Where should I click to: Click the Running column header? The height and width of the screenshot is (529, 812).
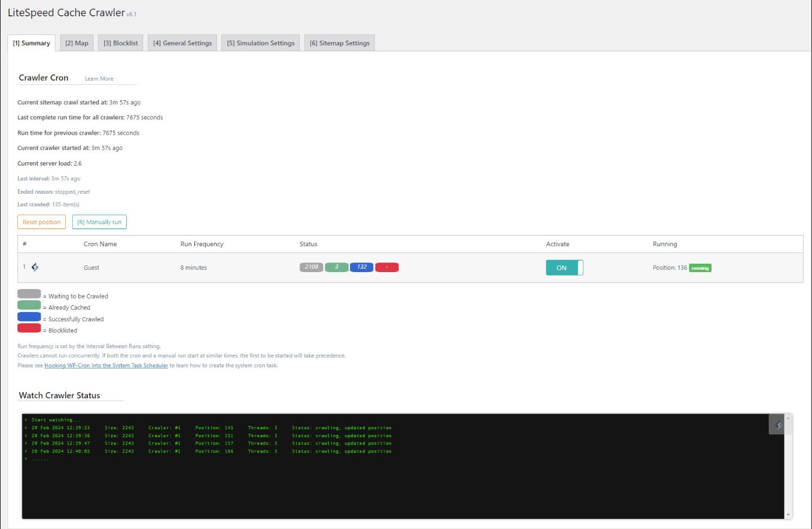pos(665,244)
